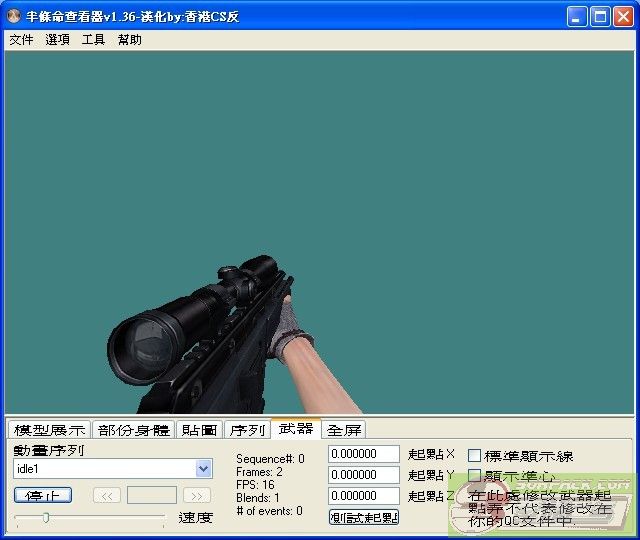Image resolution: width=640 pixels, height=540 pixels.
Task: Click the previous frame << button
Action: click(x=107, y=496)
